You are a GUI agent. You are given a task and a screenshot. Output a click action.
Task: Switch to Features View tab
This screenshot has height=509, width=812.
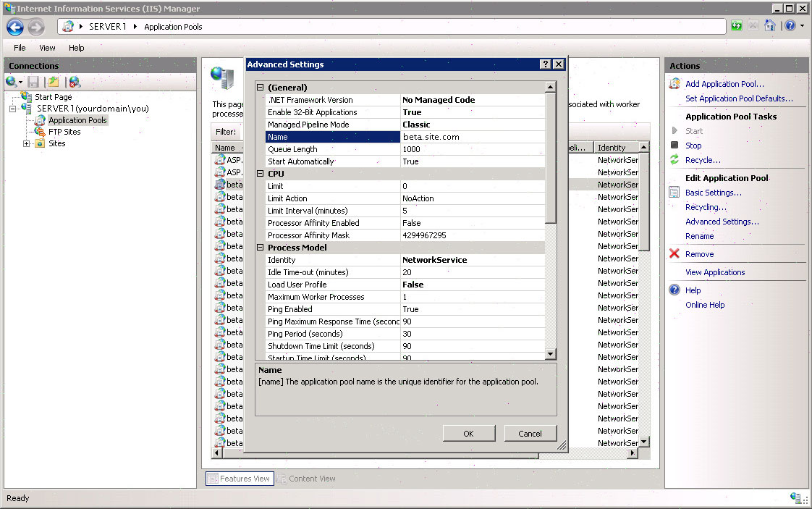(x=240, y=479)
